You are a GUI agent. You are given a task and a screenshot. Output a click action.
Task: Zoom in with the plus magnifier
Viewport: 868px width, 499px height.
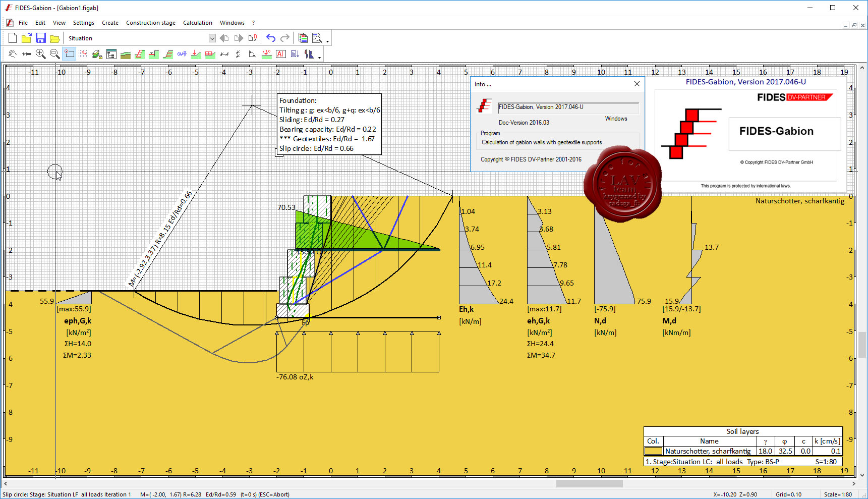click(41, 54)
